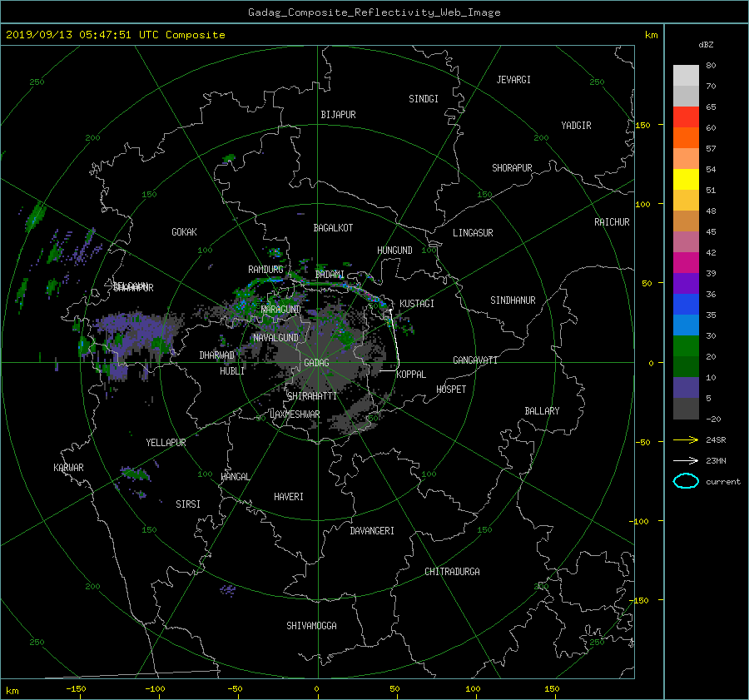
Task: Click the white 23MN arrow legend icon
Action: point(686,460)
